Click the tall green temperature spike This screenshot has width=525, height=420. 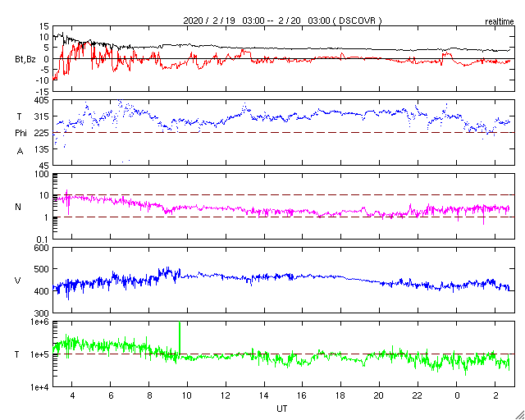[x=180, y=338]
